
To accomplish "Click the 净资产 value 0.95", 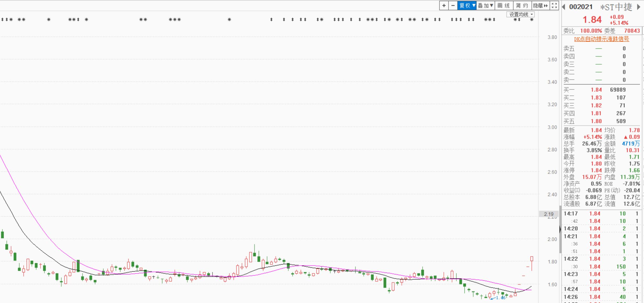I will [x=596, y=184].
